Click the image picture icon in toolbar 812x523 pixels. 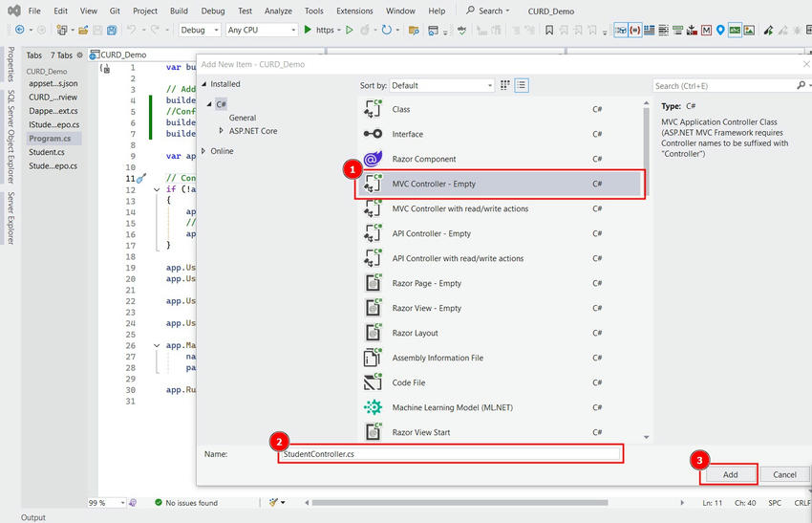click(749, 31)
